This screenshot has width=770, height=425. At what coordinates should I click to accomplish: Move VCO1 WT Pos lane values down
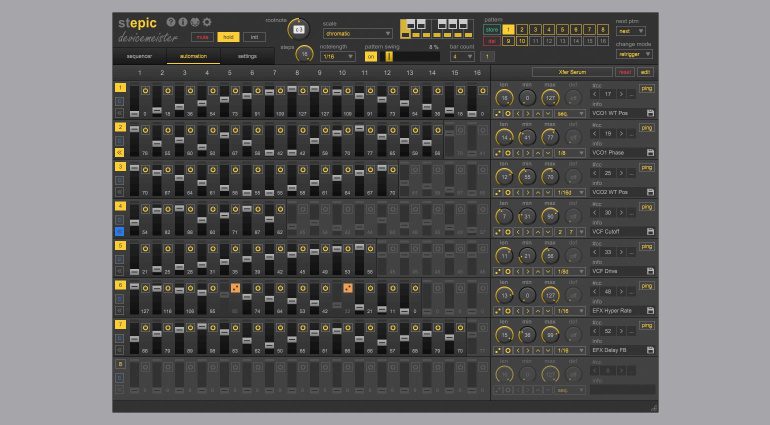tap(548, 113)
